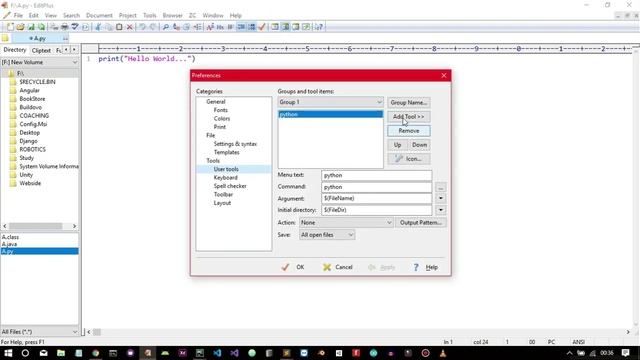Click the help question mark toolbar icon

coord(319,27)
